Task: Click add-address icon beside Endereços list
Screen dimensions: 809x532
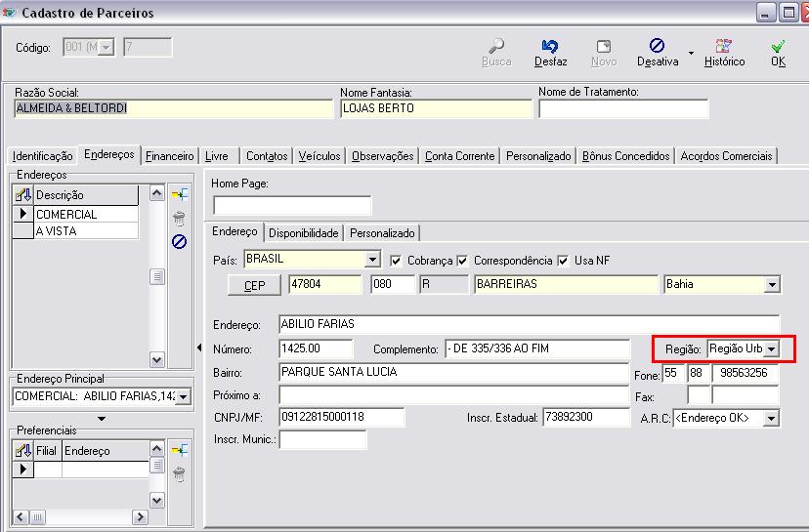Action: (x=179, y=195)
